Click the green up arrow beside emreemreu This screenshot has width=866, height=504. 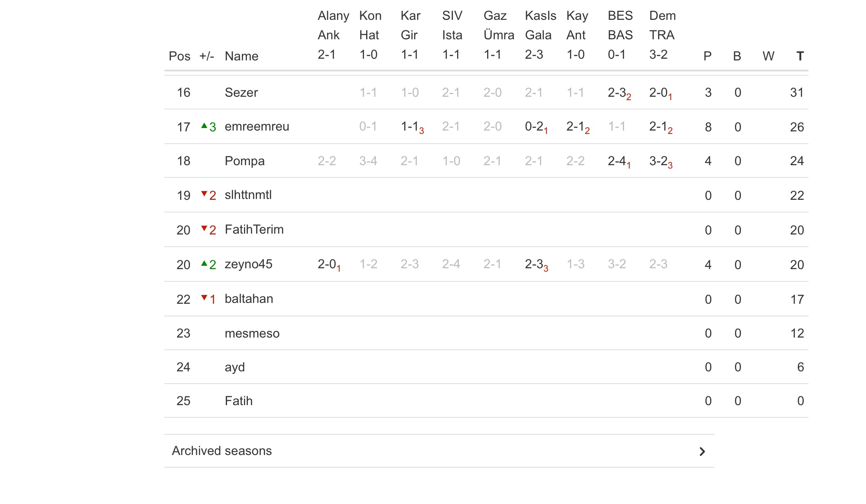tap(204, 125)
